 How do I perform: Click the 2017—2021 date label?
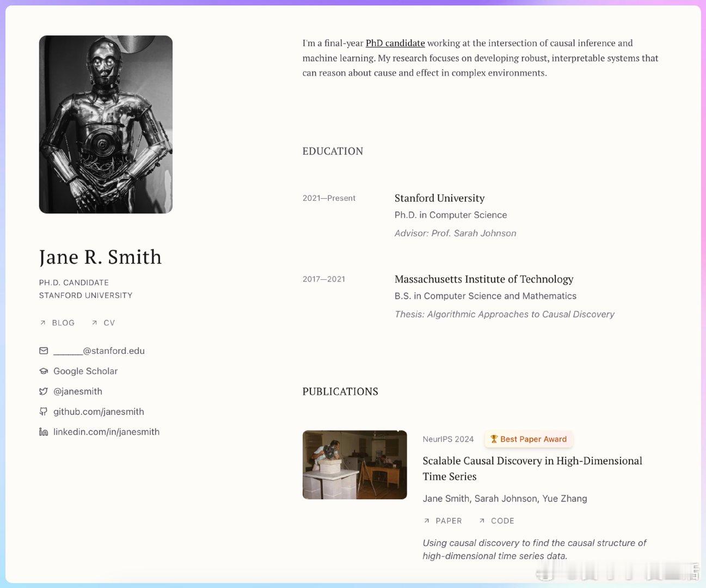click(x=324, y=279)
